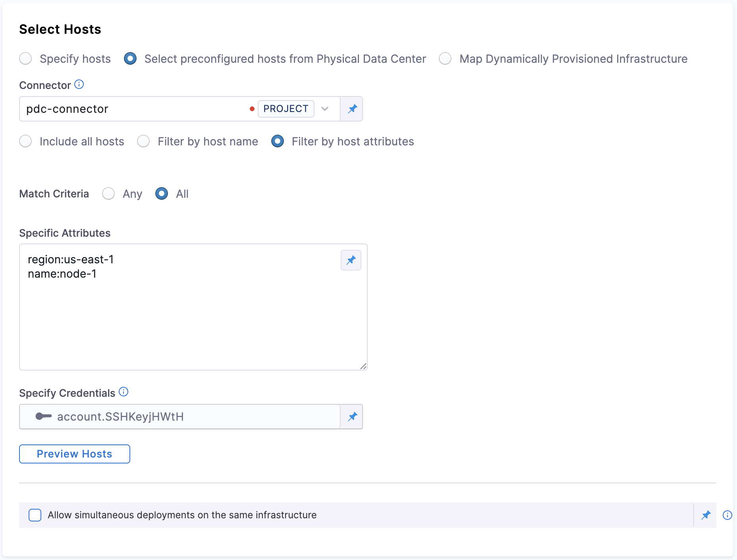
Task: Click pin icon for simultaneous deployments option
Action: 706,515
